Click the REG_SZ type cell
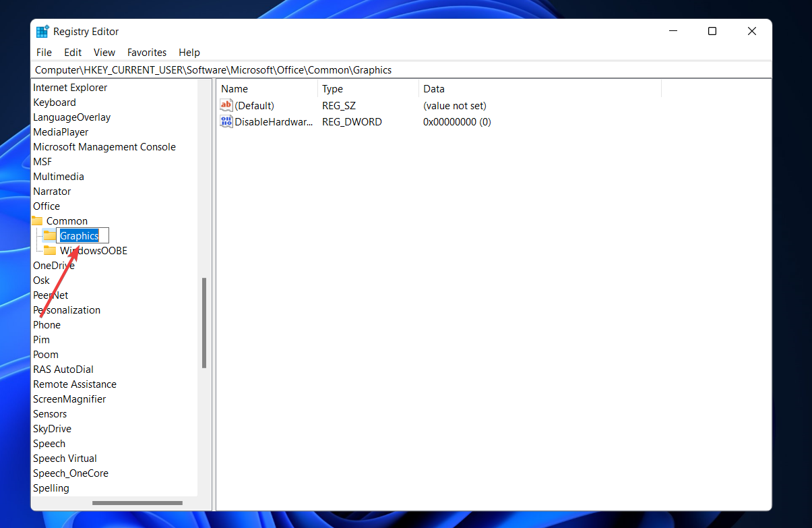The image size is (812, 528). click(x=339, y=106)
